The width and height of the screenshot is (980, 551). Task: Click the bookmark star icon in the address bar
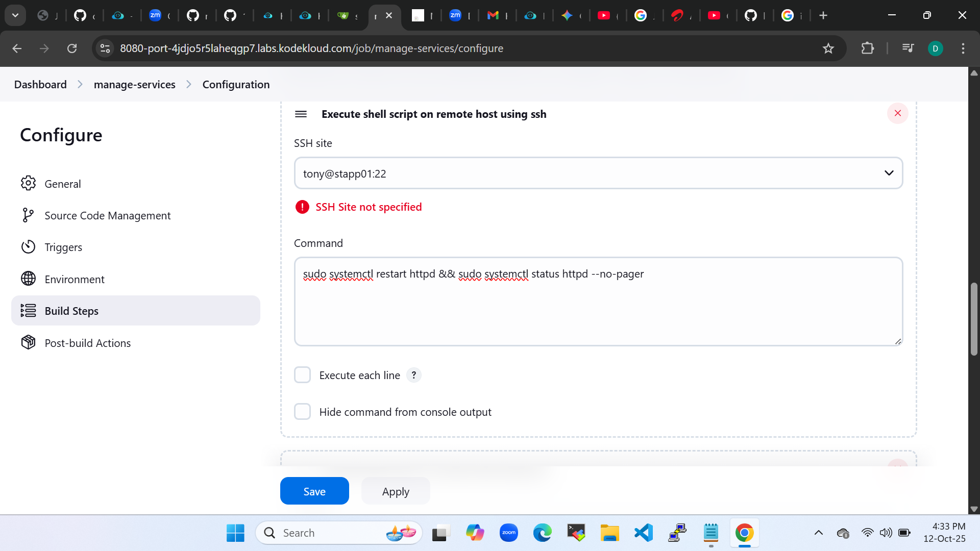pyautogui.click(x=828, y=48)
